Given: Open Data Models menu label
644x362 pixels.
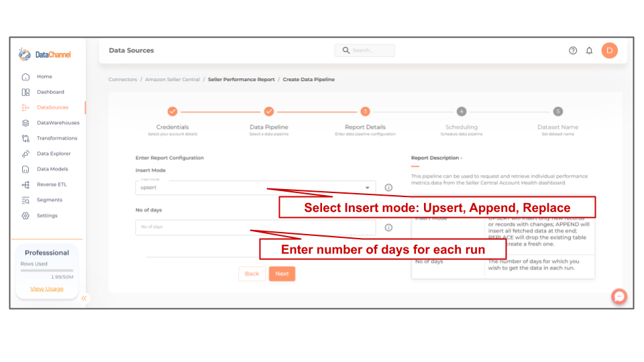Looking at the screenshot, I should [52, 169].
